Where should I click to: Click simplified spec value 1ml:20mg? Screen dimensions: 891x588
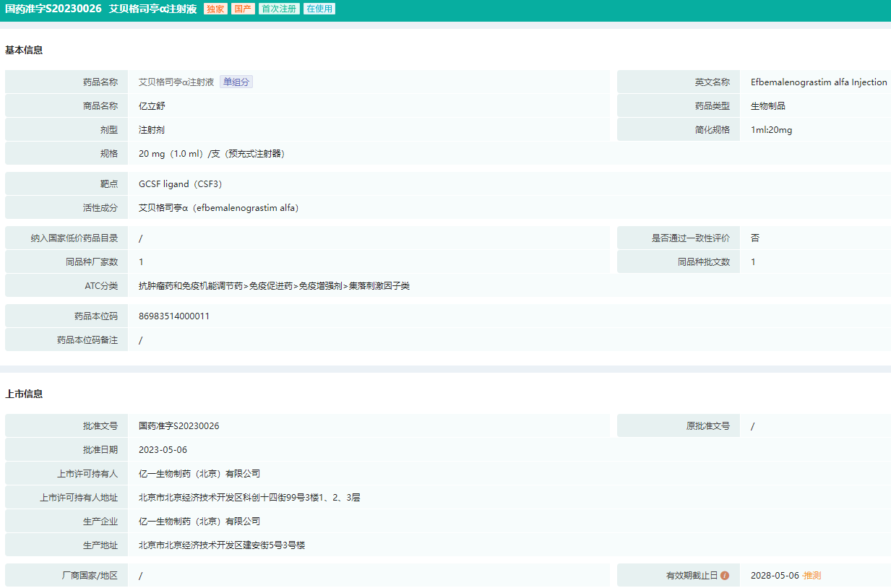tap(771, 130)
